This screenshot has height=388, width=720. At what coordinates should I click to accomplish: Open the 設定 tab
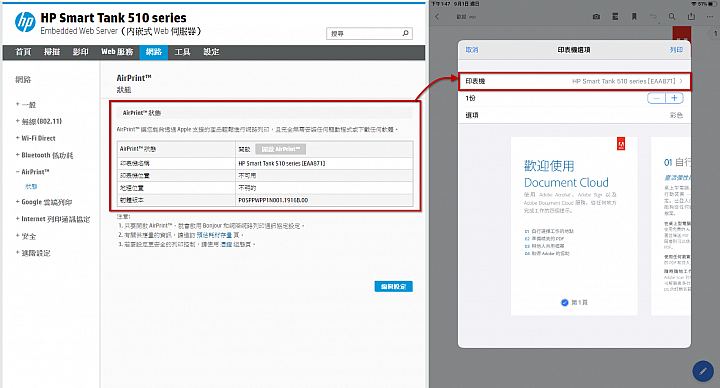click(211, 52)
